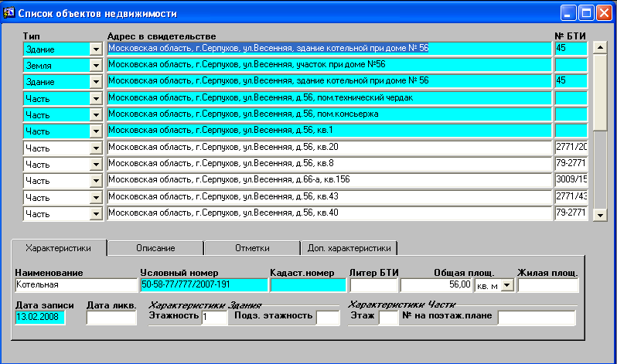
Task: Click the application icon in the title bar
Action: (9, 13)
